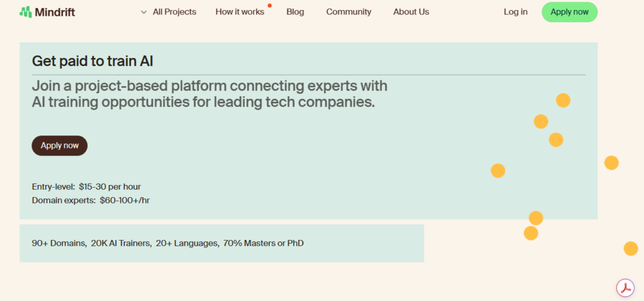The width and height of the screenshot is (644, 301).
Task: Click the Mindrift logo icon
Action: point(25,12)
